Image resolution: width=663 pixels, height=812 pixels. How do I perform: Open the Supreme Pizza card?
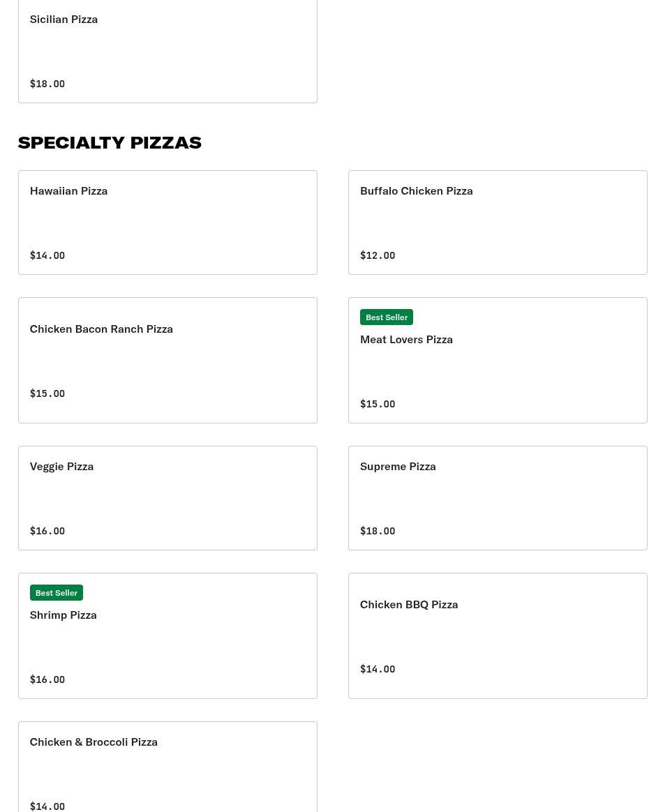498,497
